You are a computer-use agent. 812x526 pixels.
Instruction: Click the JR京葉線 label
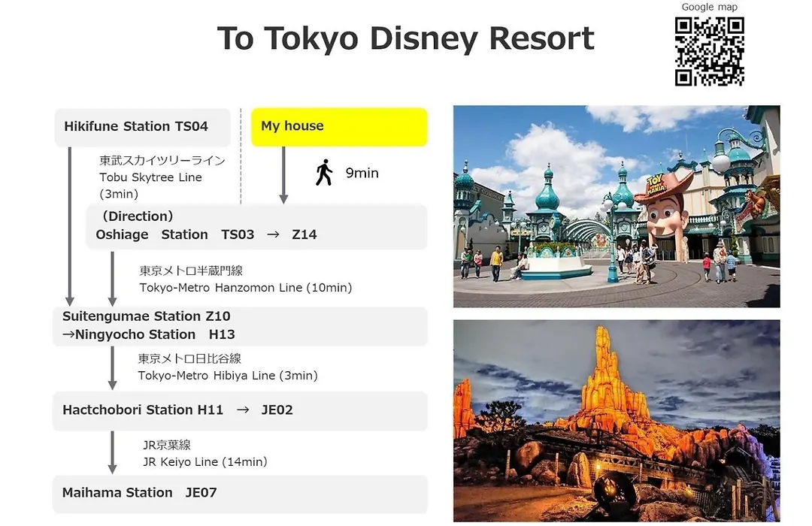click(167, 445)
